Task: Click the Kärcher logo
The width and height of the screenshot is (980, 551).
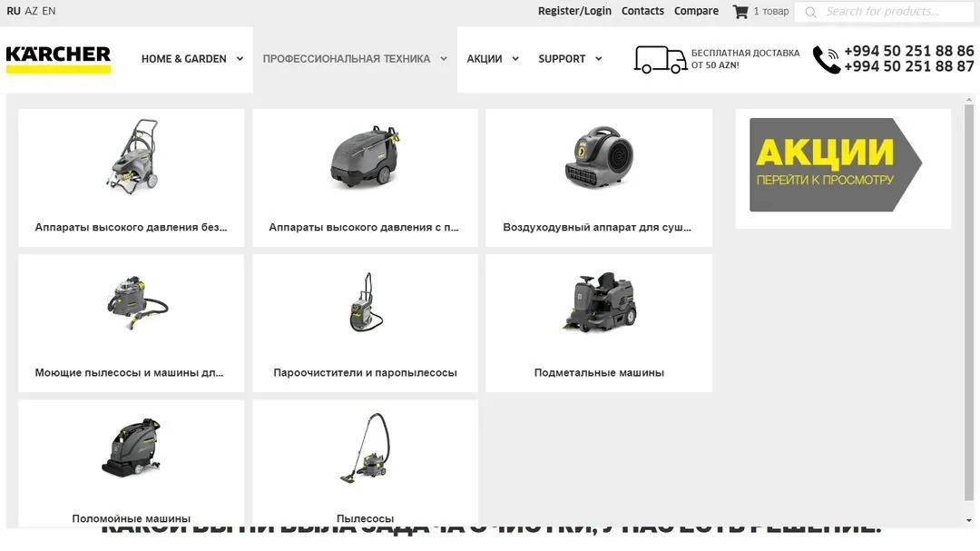Action: pos(58,59)
